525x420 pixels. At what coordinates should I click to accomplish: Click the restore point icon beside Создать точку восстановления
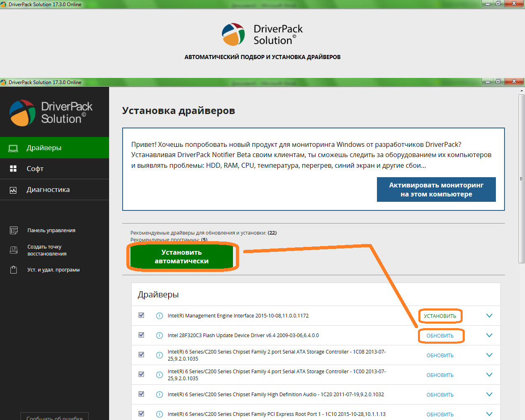coord(14,250)
